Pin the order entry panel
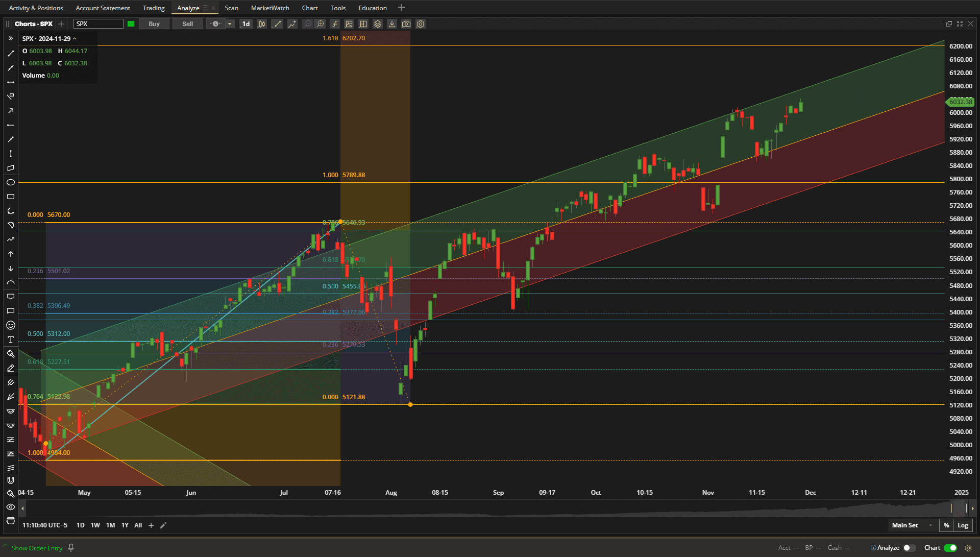The height and width of the screenshot is (557, 980). 71,548
